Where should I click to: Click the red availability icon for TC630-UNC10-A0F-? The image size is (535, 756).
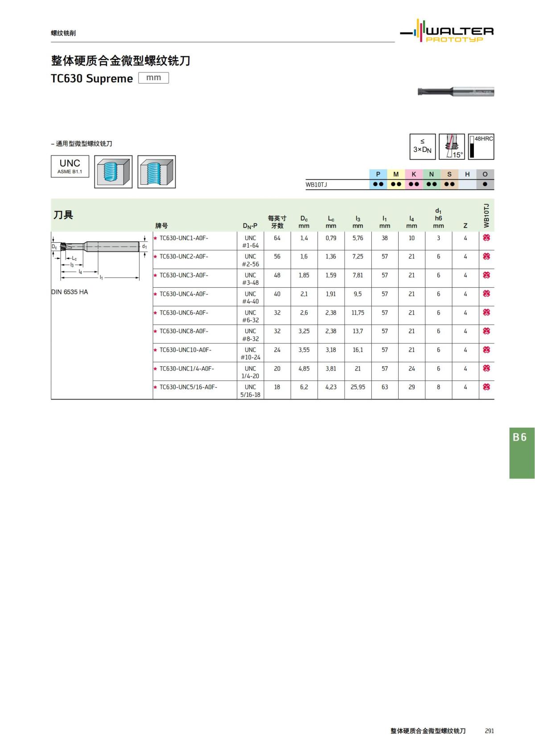(x=486, y=350)
